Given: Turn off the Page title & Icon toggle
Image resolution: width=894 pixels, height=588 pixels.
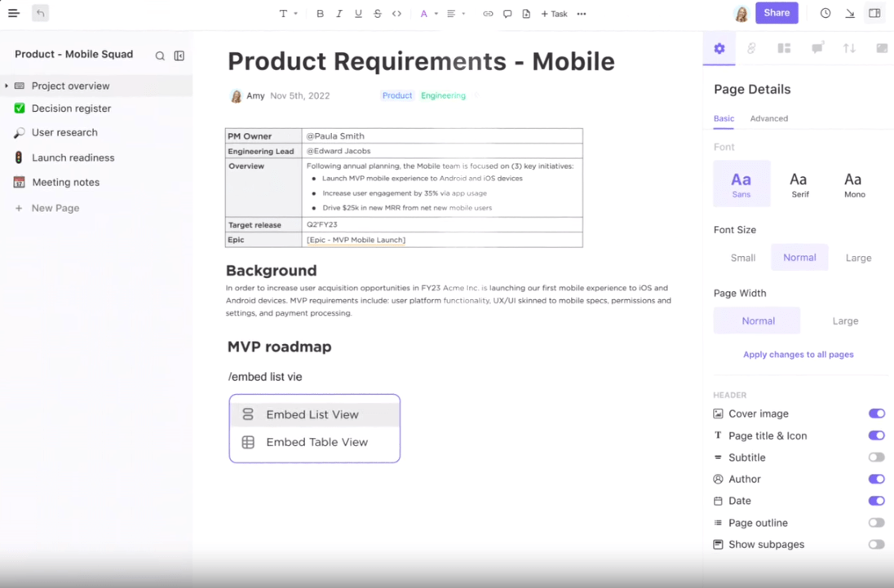Looking at the screenshot, I should coord(876,435).
